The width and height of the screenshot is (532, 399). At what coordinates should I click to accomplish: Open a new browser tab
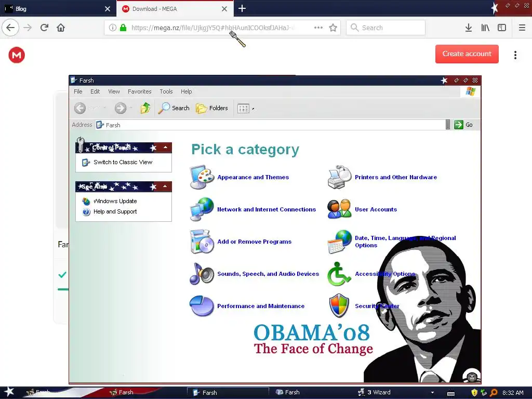click(x=242, y=8)
